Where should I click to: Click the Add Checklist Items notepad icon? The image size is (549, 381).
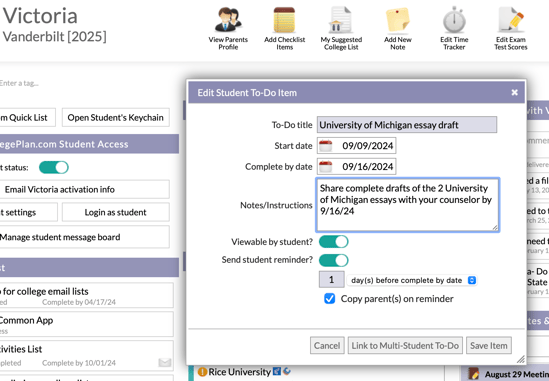(284, 20)
